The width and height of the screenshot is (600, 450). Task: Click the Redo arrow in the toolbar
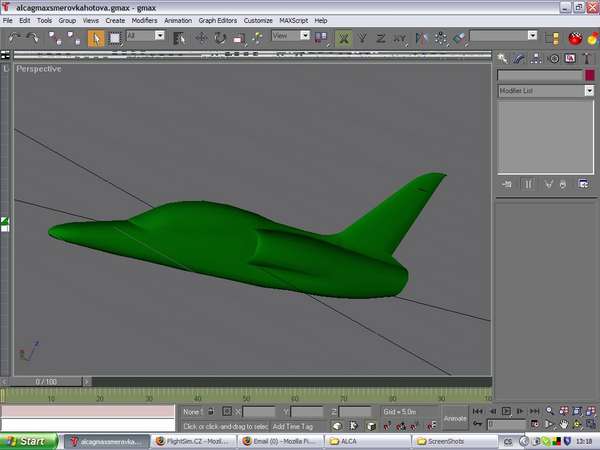[x=33, y=38]
